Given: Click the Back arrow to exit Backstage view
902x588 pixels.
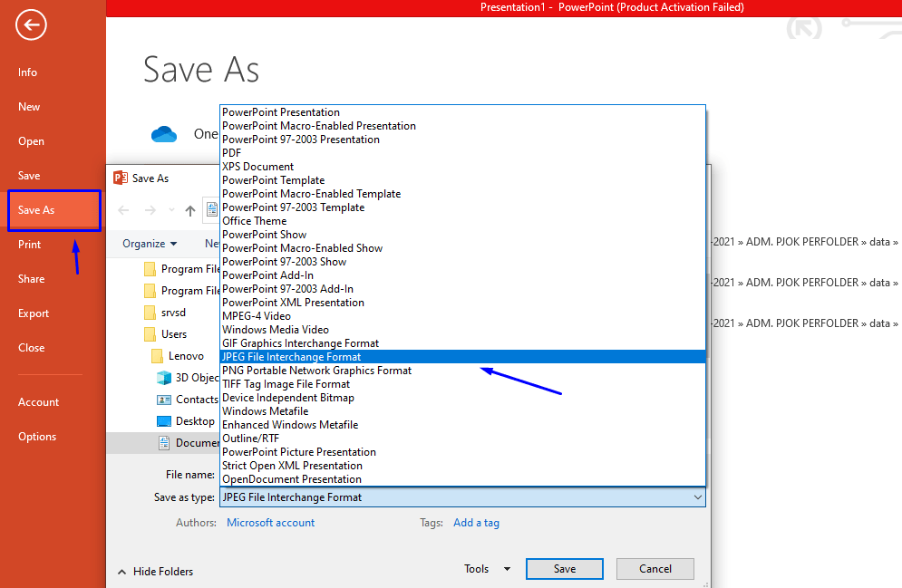Looking at the screenshot, I should tap(30, 24).
